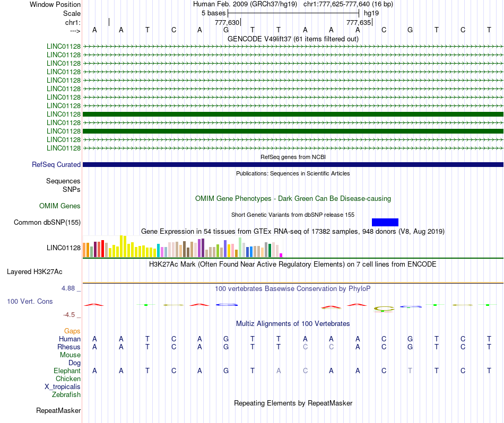Open the H3K27Ac Mark track title
The image size is (504, 423).
pyautogui.click(x=293, y=265)
